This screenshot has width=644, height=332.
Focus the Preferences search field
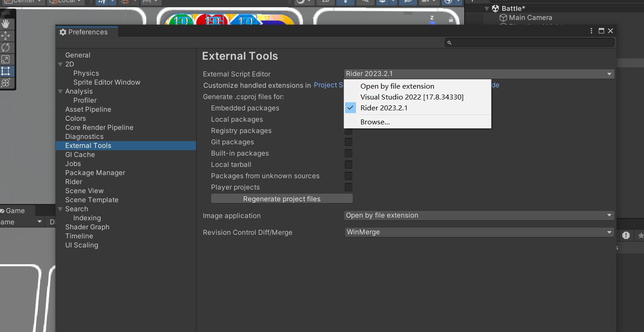pos(529,43)
